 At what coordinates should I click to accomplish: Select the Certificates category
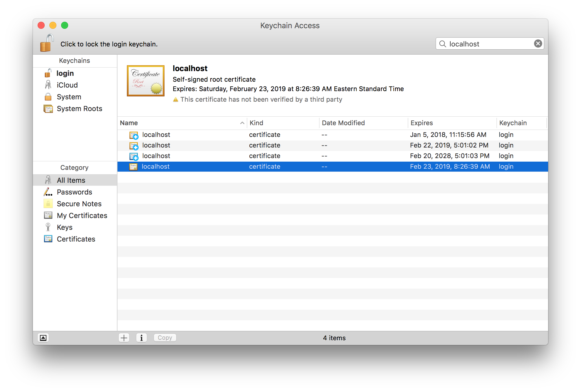(x=76, y=239)
